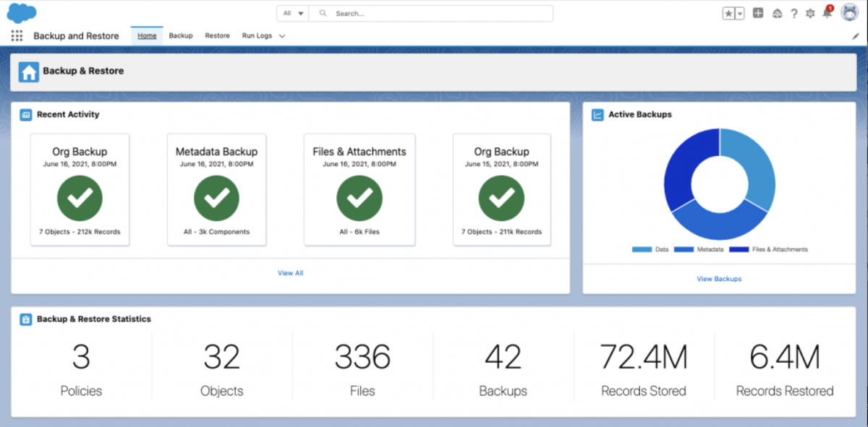The width and height of the screenshot is (868, 427).
Task: Check notifications using the bell icon
Action: pyautogui.click(x=827, y=13)
